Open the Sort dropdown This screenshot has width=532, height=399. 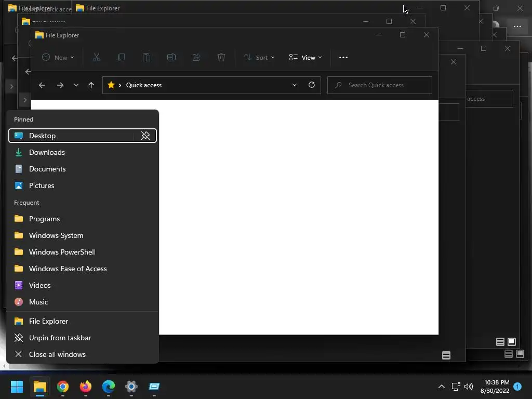[x=259, y=57]
